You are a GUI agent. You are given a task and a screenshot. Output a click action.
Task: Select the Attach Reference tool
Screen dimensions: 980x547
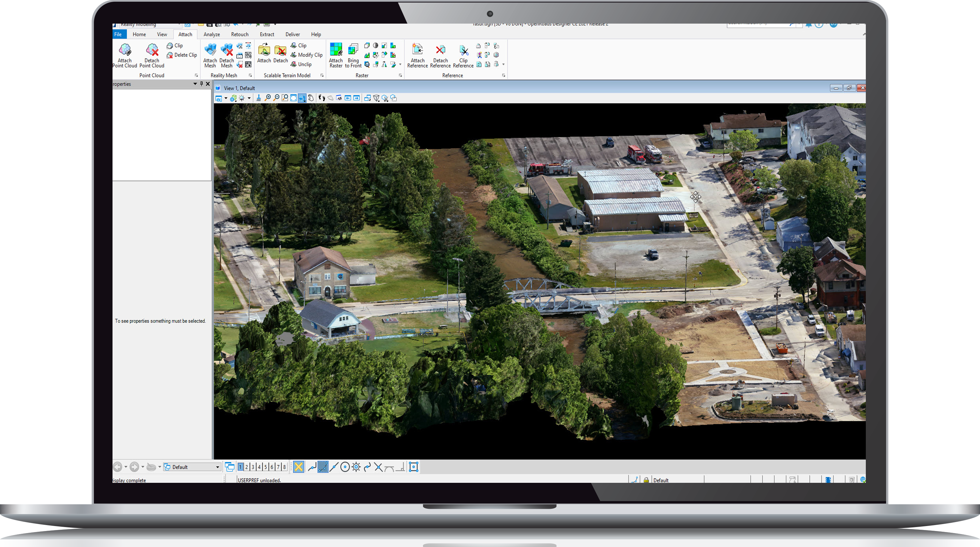click(x=418, y=55)
